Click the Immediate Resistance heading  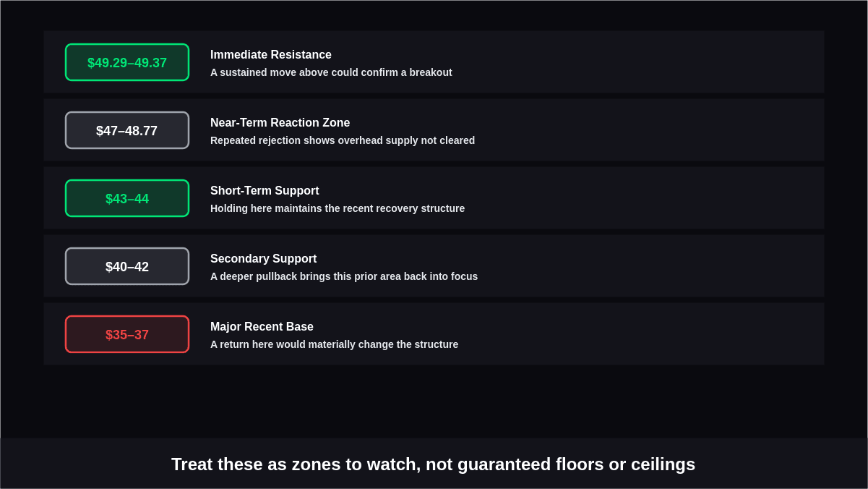click(x=271, y=55)
